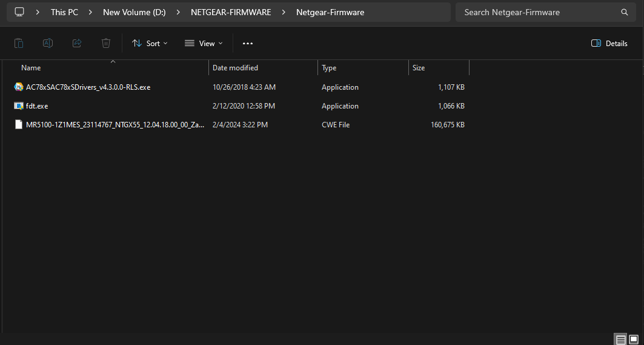This screenshot has height=345, width=644.
Task: Click the Search Netgear-Firmware field
Action: 546,12
